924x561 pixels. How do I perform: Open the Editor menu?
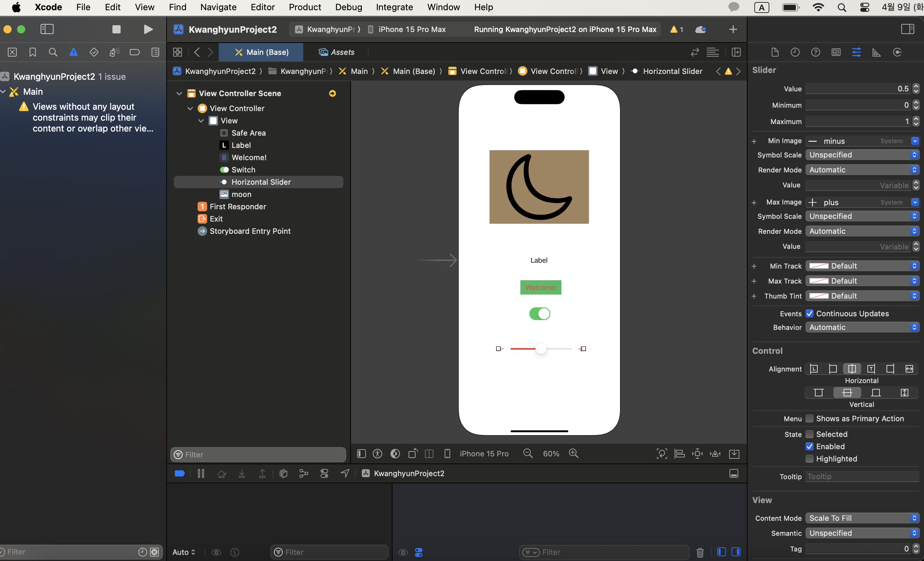click(262, 7)
